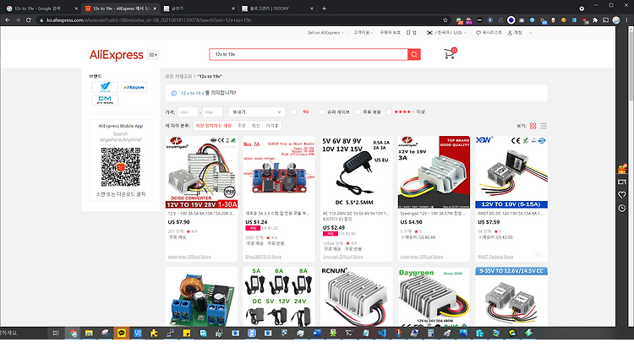
Task: Click the red search magnifier button
Action: 414,54
